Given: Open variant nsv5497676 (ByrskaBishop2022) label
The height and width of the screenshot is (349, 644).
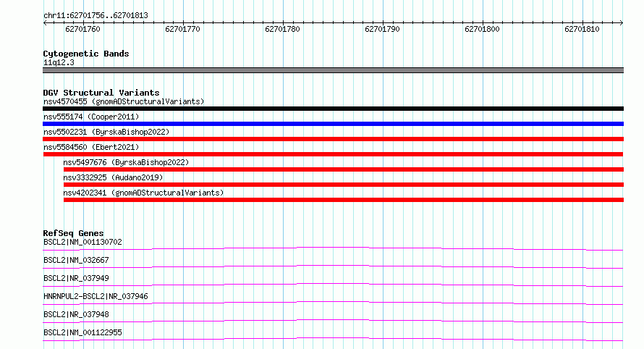Looking at the screenshot, I should pyautogui.click(x=126, y=162).
